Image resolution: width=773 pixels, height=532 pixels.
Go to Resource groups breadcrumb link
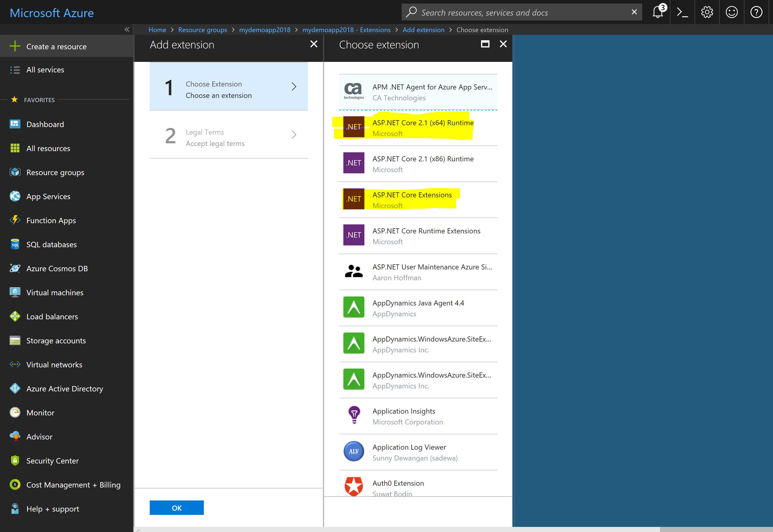203,30
